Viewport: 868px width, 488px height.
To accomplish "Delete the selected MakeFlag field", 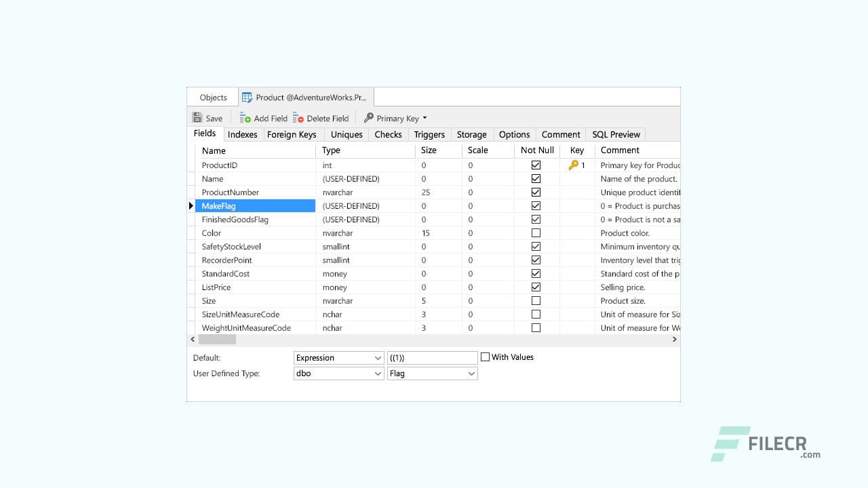I will click(321, 118).
